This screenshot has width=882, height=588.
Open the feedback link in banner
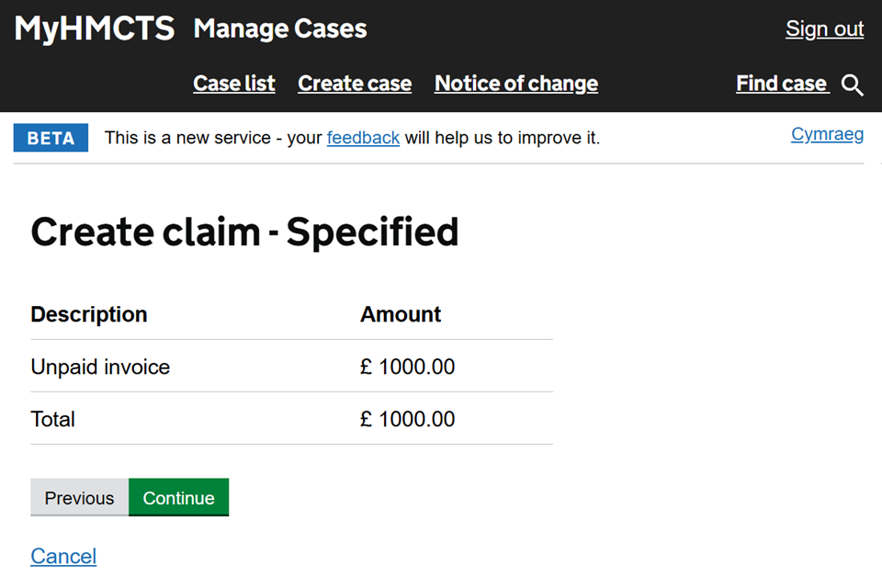pyautogui.click(x=363, y=138)
